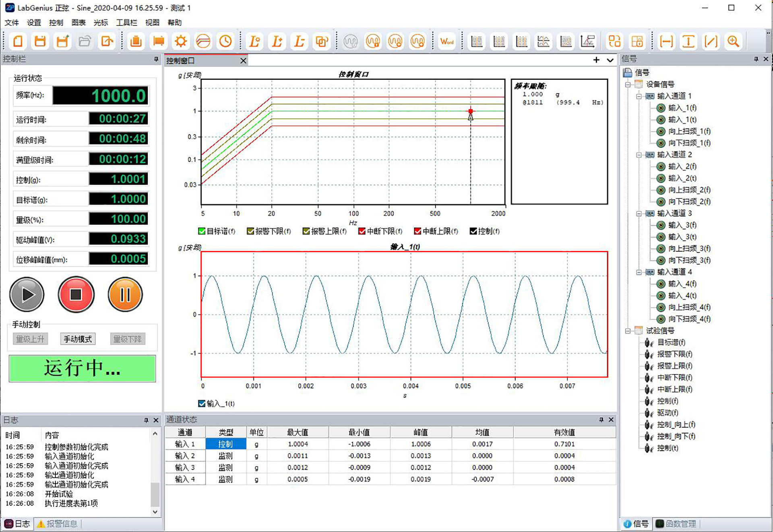Image resolution: width=773 pixels, height=532 pixels.
Task: Collapse the 设备信号 tree node
Action: (628, 85)
